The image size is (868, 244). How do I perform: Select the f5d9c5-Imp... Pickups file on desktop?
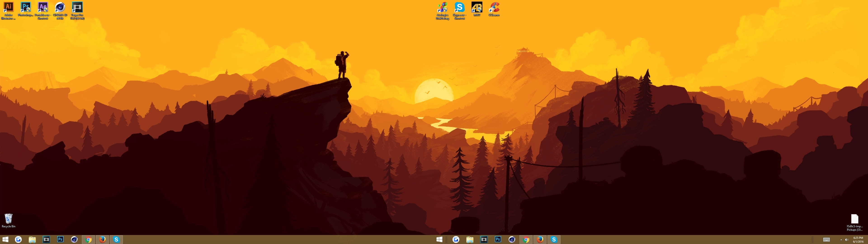(854, 223)
